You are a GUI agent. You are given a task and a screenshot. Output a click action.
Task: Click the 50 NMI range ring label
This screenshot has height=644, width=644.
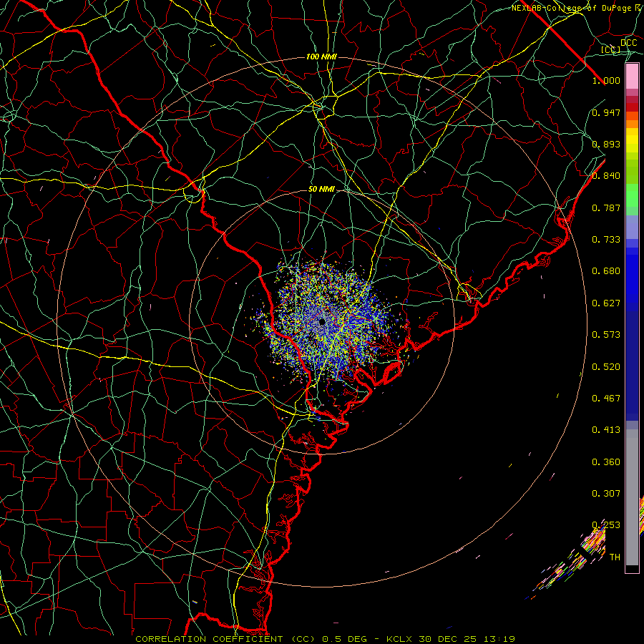coord(321,190)
